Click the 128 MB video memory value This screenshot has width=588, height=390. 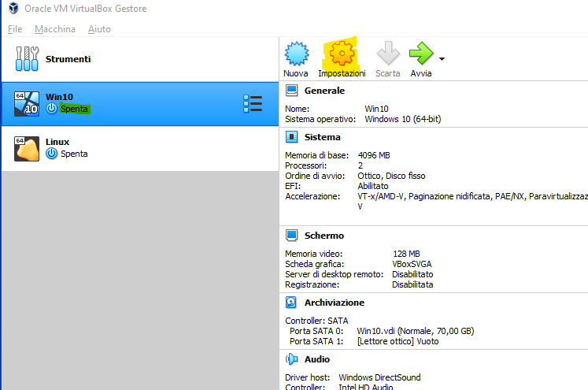point(406,254)
